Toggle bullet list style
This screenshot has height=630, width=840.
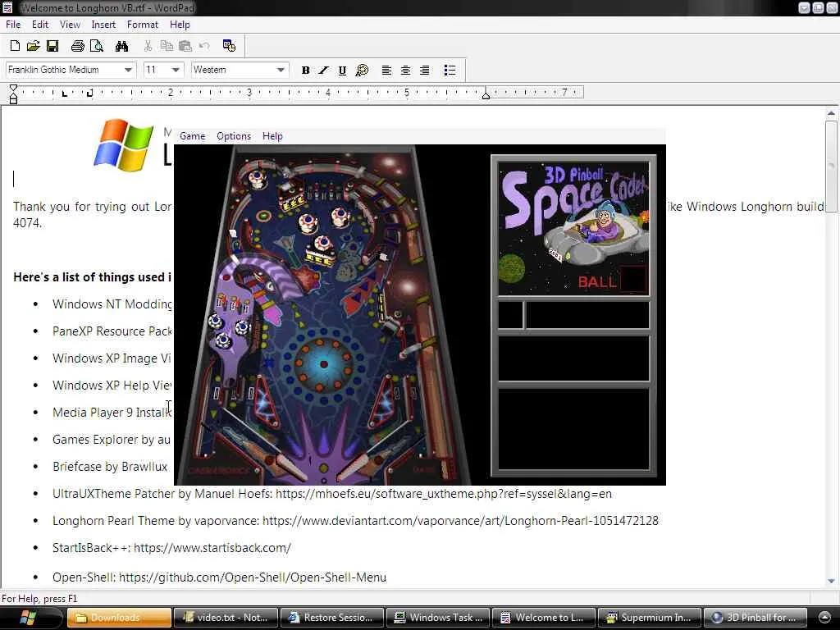(450, 71)
